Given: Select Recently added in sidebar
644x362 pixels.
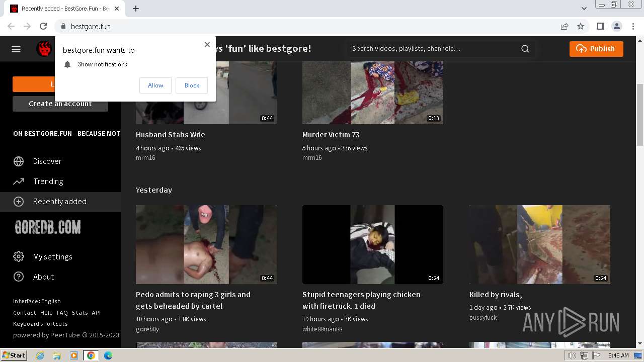Looking at the screenshot, I should click(60, 202).
